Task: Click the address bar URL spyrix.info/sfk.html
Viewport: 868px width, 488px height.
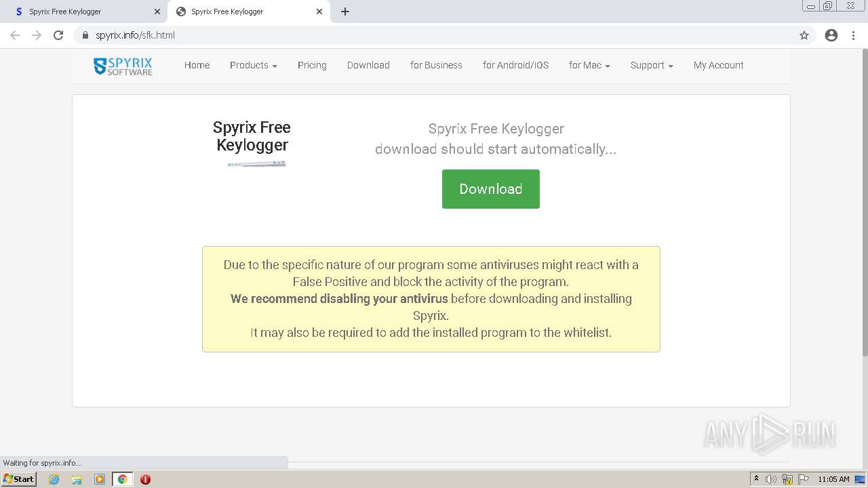Action: point(135,35)
